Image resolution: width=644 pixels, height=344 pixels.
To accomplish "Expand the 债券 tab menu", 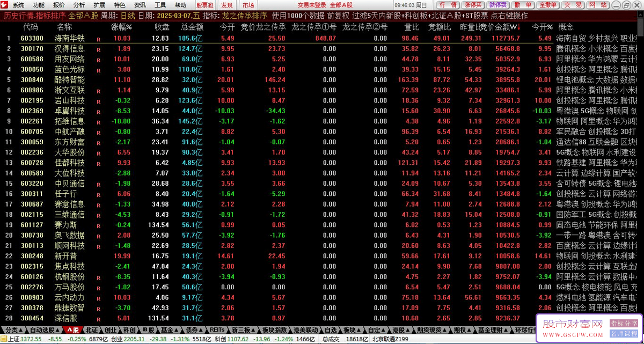I will pos(195,330).
